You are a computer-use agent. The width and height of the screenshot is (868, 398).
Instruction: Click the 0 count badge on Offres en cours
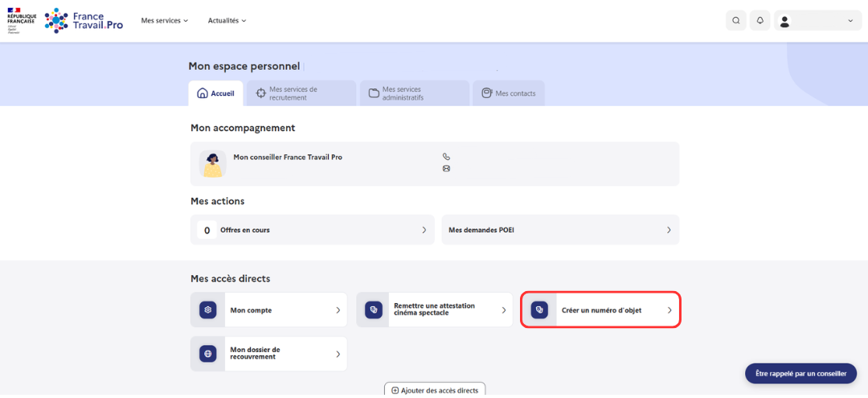point(207,230)
